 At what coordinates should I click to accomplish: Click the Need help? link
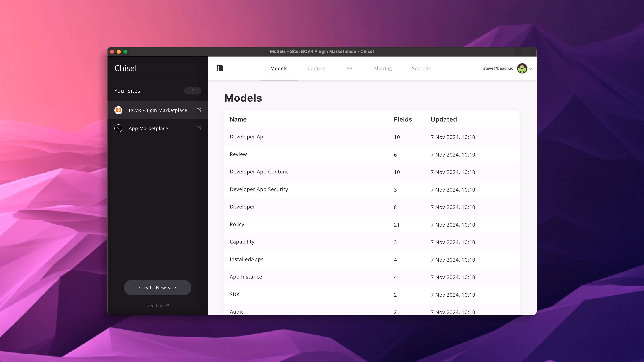tap(157, 306)
